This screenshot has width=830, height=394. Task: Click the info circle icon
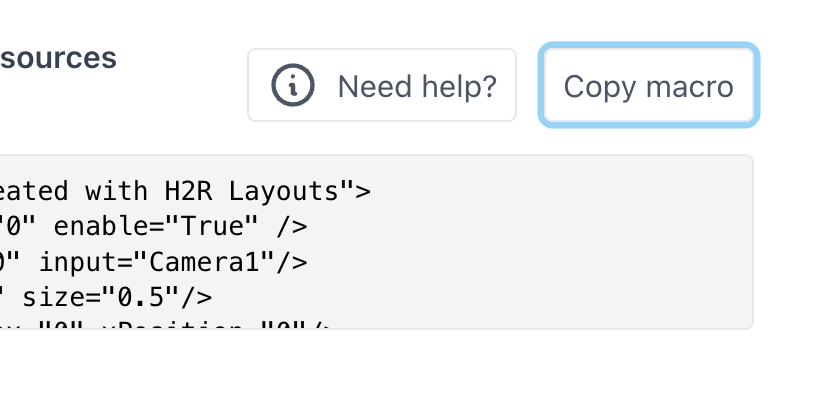[293, 85]
